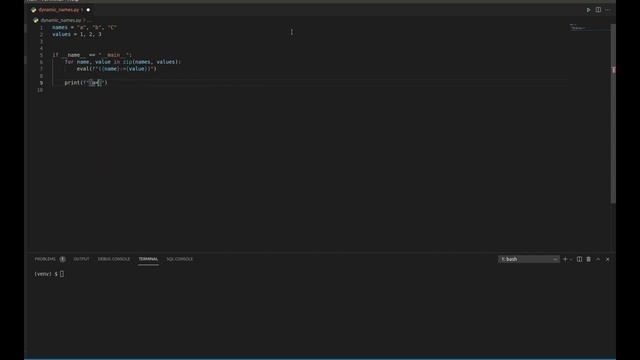Click the unsaved dot on dynamic_names.py tab
The width and height of the screenshot is (640, 360).
coord(88,10)
